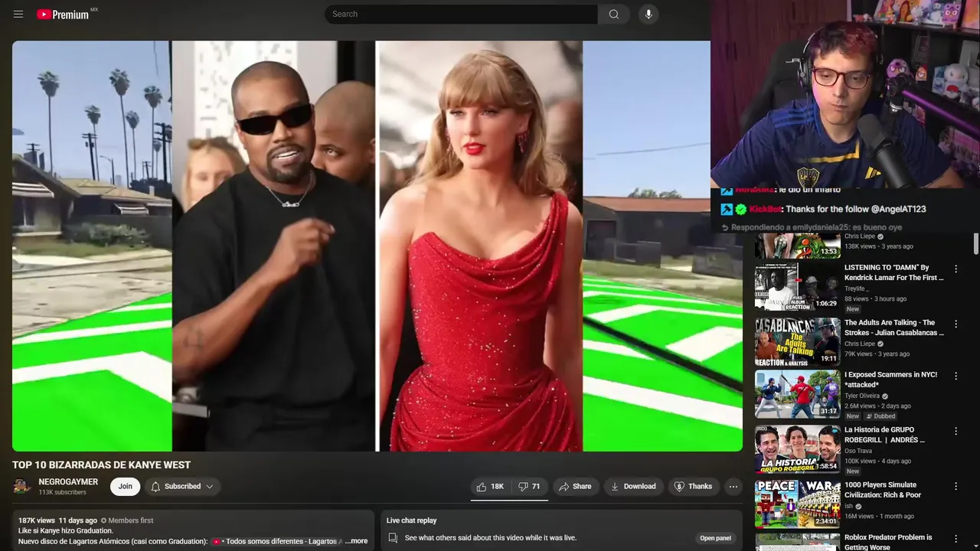Send a Thanks to creator
Screen dimensions: 980x551
[x=693, y=486]
